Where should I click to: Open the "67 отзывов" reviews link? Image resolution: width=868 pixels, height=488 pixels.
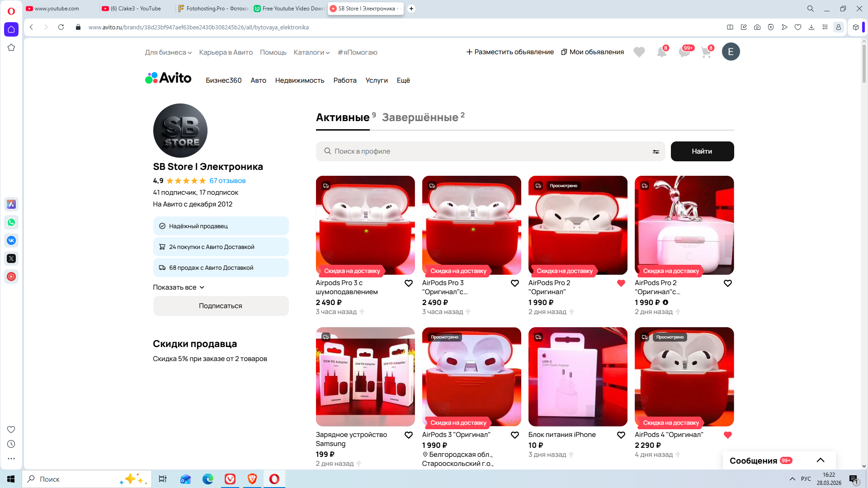pos(227,181)
